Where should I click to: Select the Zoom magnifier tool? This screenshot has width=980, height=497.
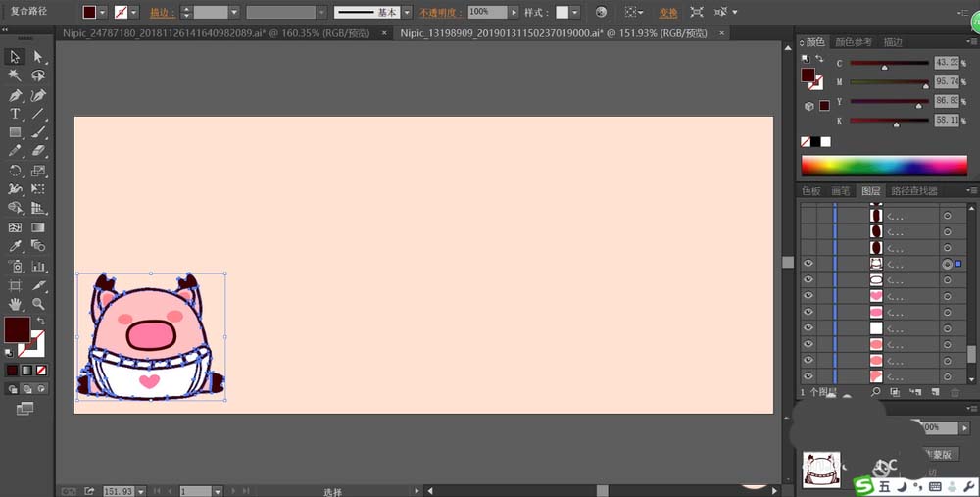(x=38, y=305)
